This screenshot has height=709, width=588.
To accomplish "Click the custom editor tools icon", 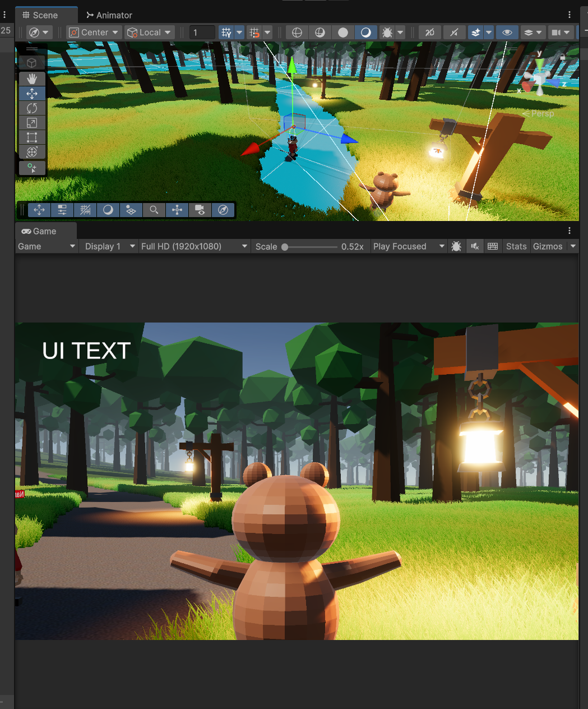I will (x=32, y=168).
